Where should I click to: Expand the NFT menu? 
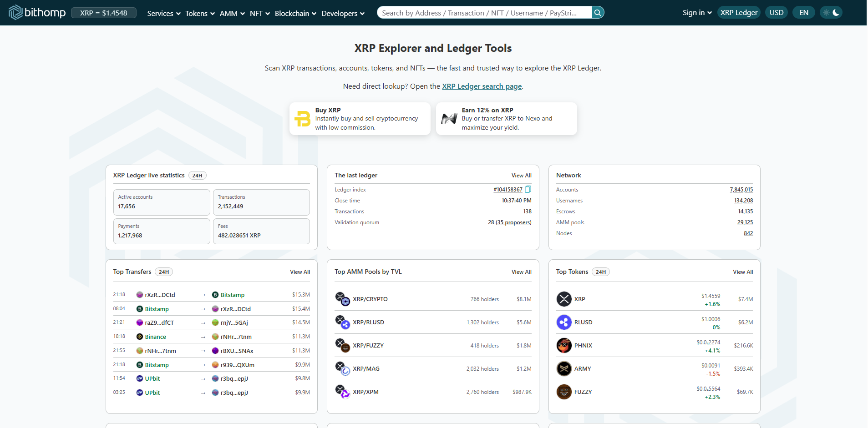260,14
